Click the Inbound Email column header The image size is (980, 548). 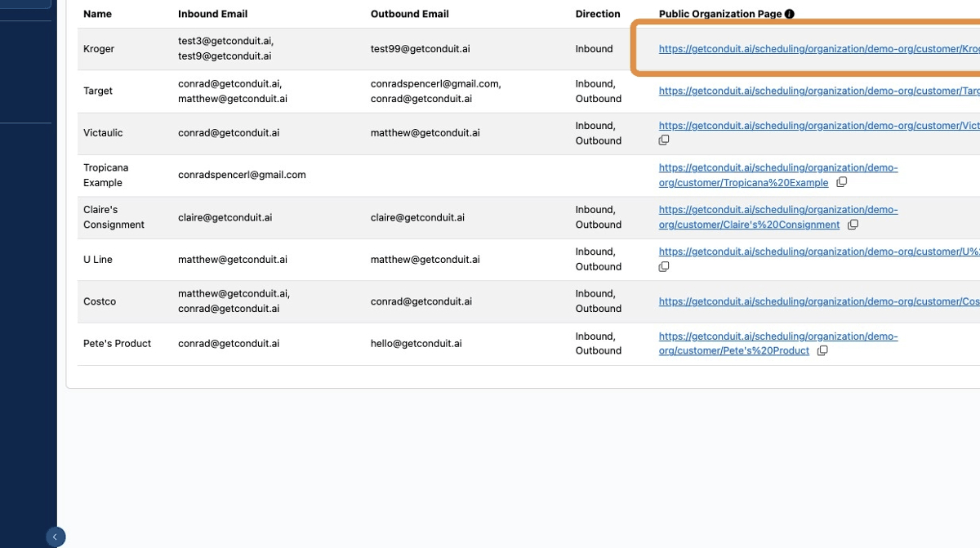point(212,14)
